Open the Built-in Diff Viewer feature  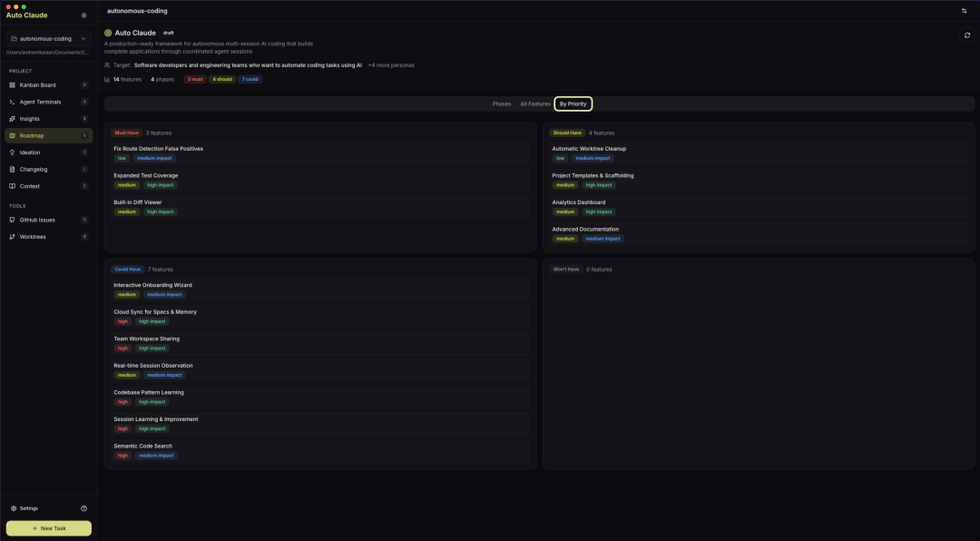coord(320,207)
